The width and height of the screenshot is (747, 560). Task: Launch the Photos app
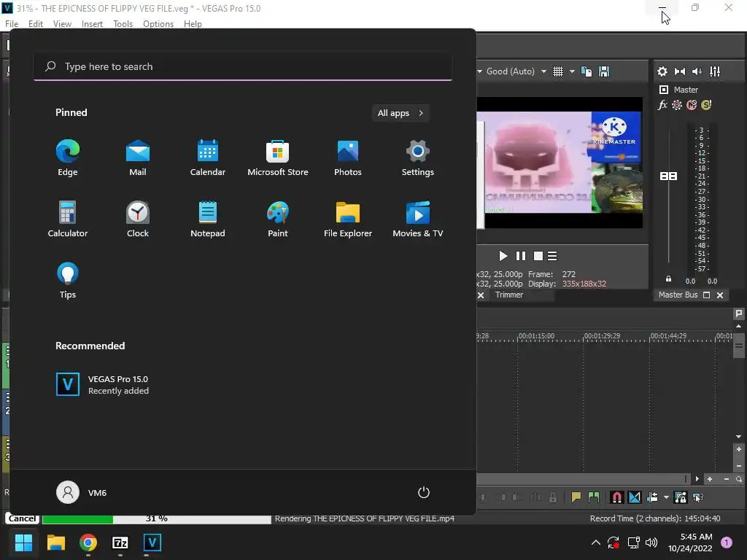click(x=348, y=158)
